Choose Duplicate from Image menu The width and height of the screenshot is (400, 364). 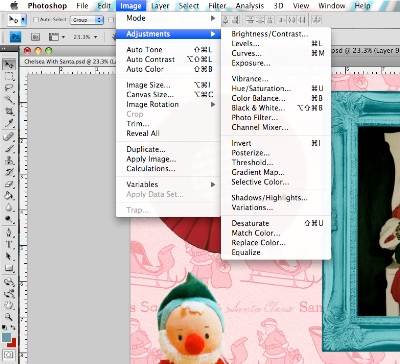coord(168,149)
